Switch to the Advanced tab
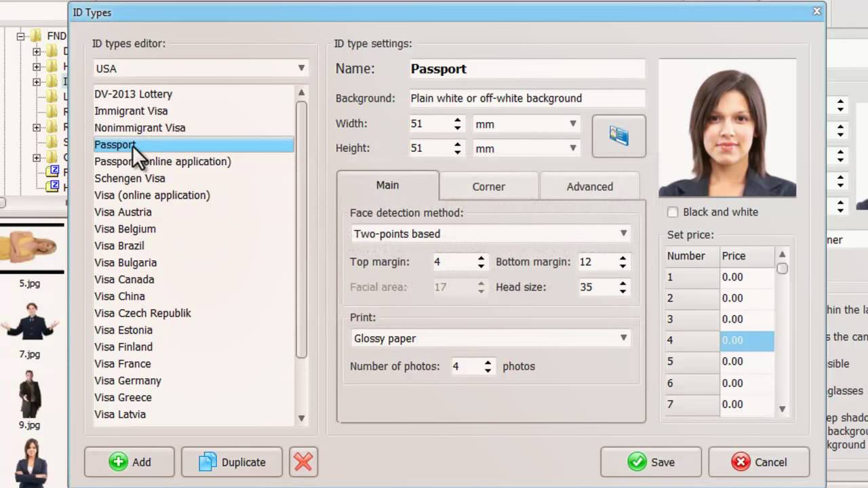 (x=590, y=186)
